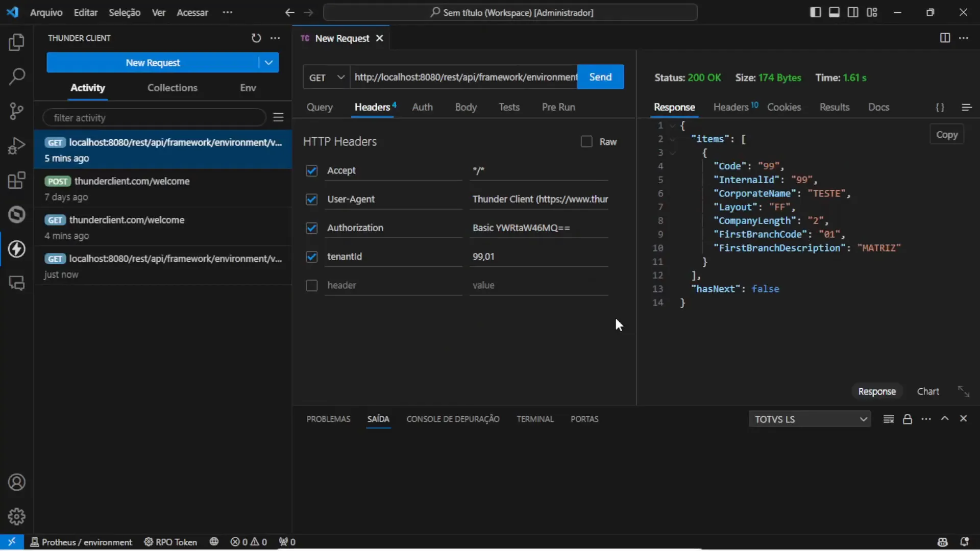Viewport: 980px width, 551px height.
Task: Clear the output panel content
Action: (x=888, y=418)
